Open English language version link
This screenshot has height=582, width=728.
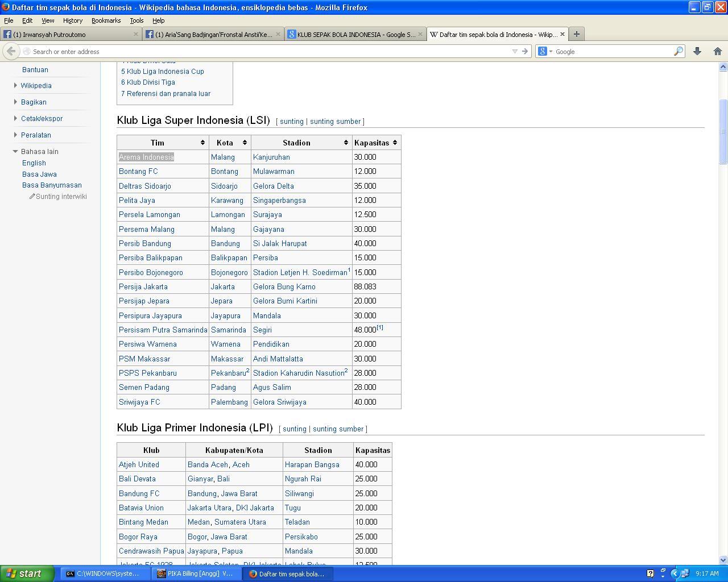(x=34, y=163)
